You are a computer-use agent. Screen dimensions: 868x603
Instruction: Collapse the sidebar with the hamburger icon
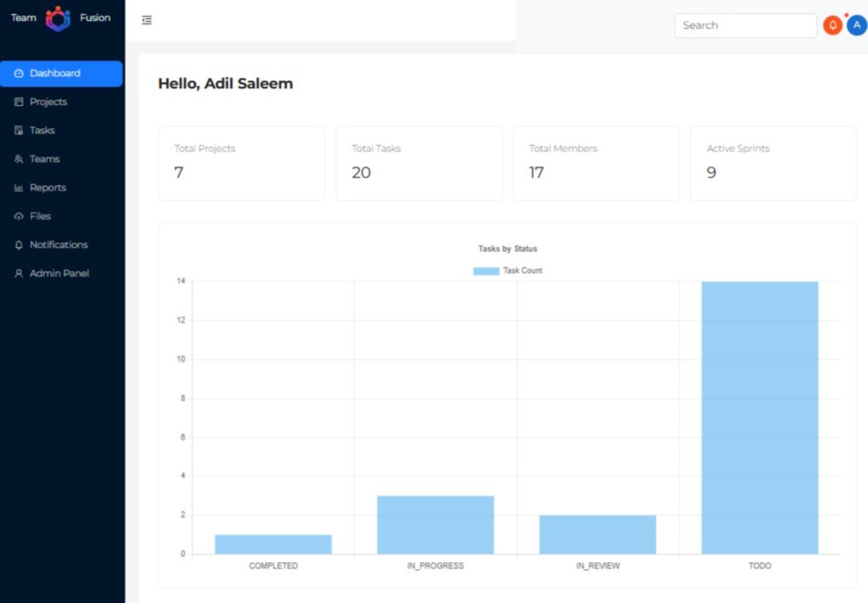click(x=147, y=20)
